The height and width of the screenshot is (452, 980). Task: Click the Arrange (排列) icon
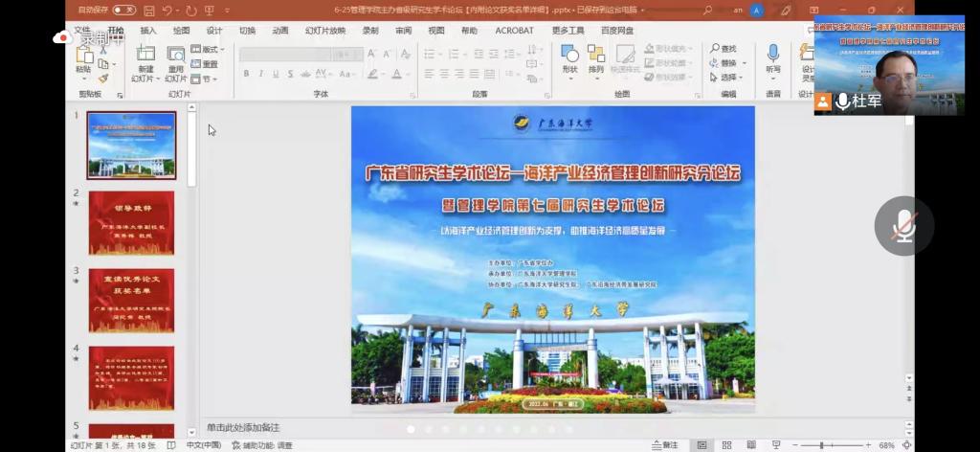tap(596, 56)
